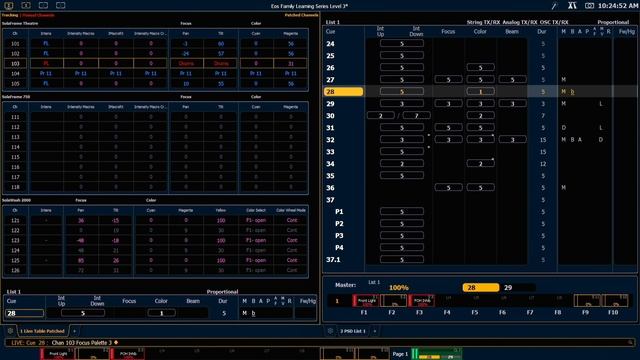Viewport: 640px width, 360px height.
Task: Click cue 32 duration value 15
Action: 543,140
